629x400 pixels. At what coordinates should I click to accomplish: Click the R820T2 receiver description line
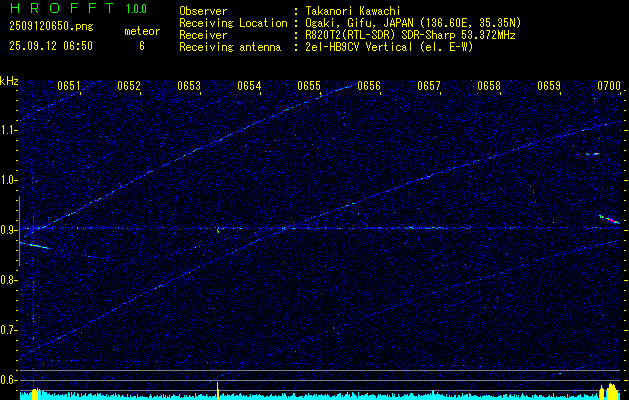coord(403,34)
